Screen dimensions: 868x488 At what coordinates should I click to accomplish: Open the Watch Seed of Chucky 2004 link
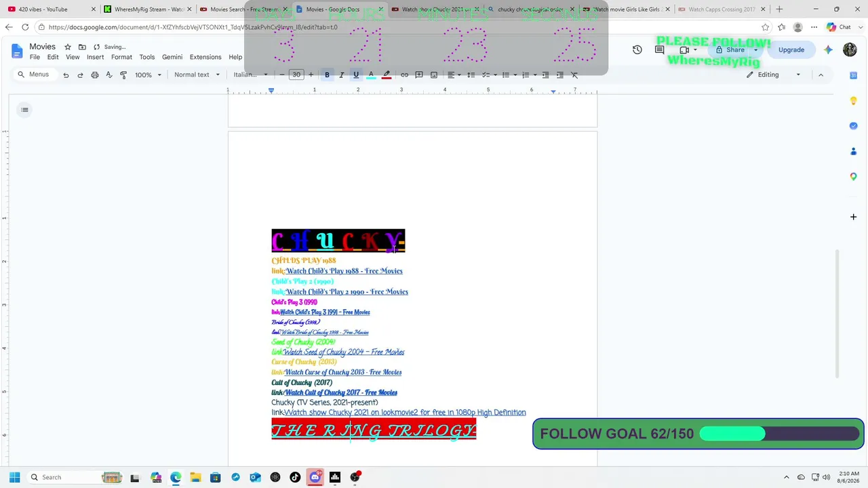pyautogui.click(x=344, y=352)
